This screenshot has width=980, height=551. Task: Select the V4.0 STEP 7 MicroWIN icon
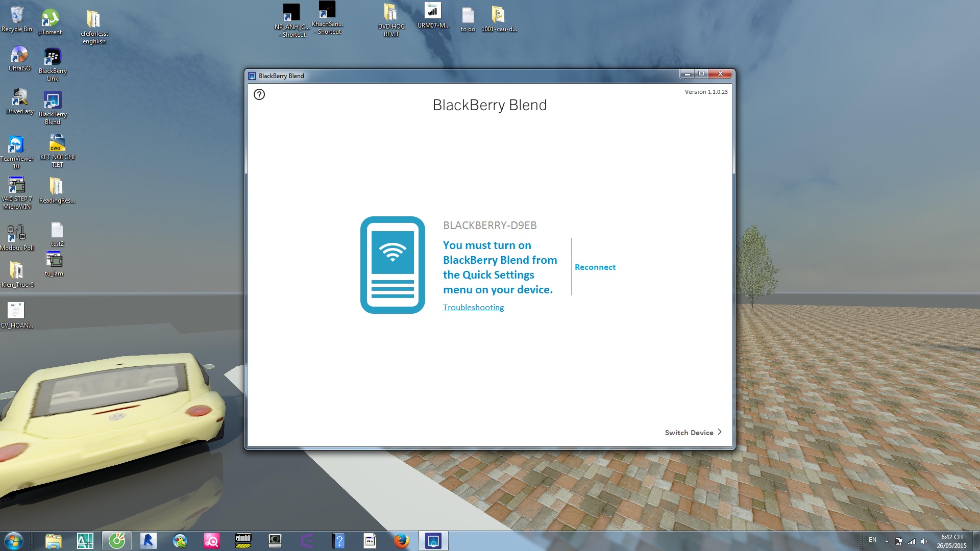[17, 192]
